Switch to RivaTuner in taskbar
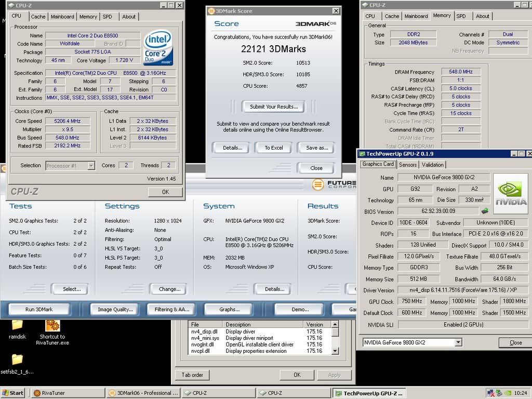Screen dimensions: 532x399 [x=68, y=393]
